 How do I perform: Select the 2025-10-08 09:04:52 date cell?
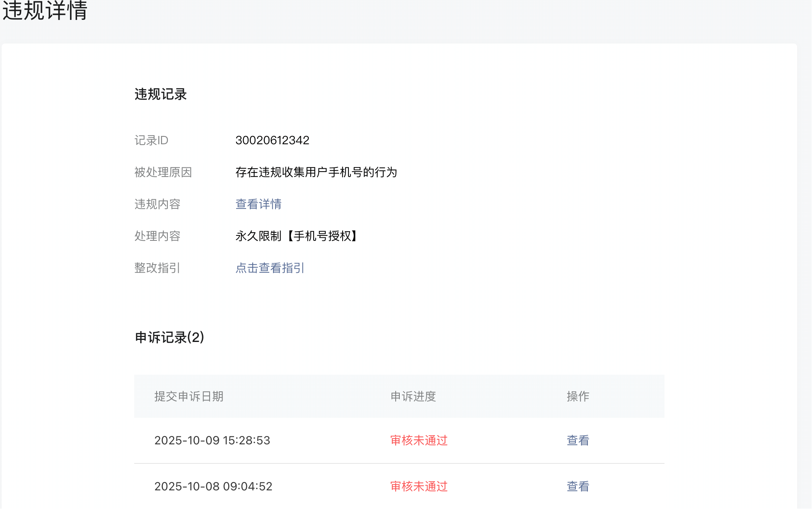pyautogui.click(x=213, y=486)
